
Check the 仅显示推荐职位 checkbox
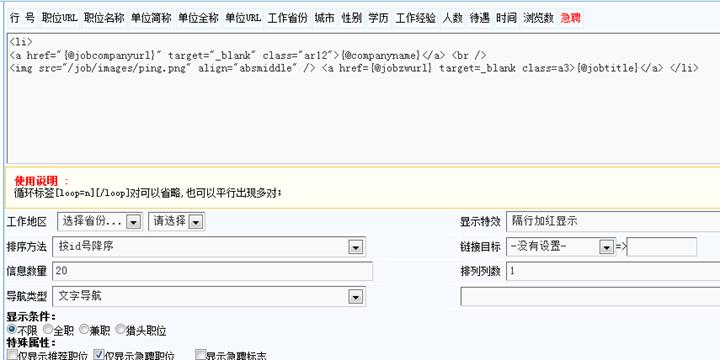12,355
